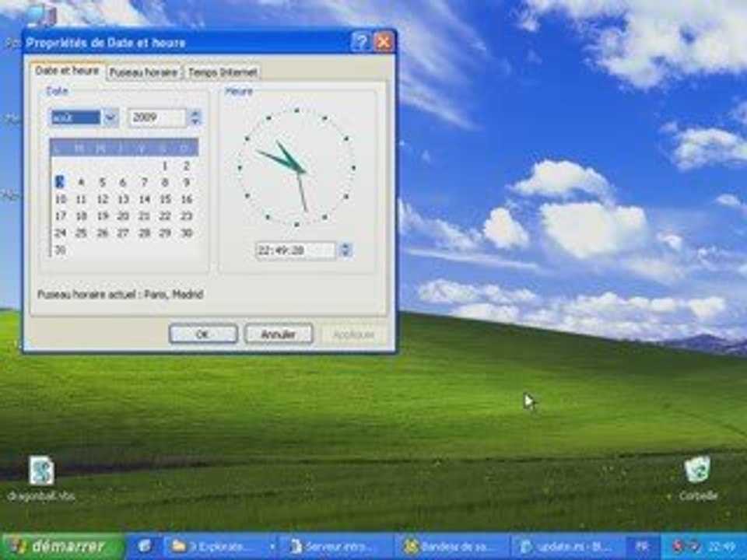The width and height of the screenshot is (747, 560).
Task: Select day 12 in the calendar
Action: (x=102, y=199)
